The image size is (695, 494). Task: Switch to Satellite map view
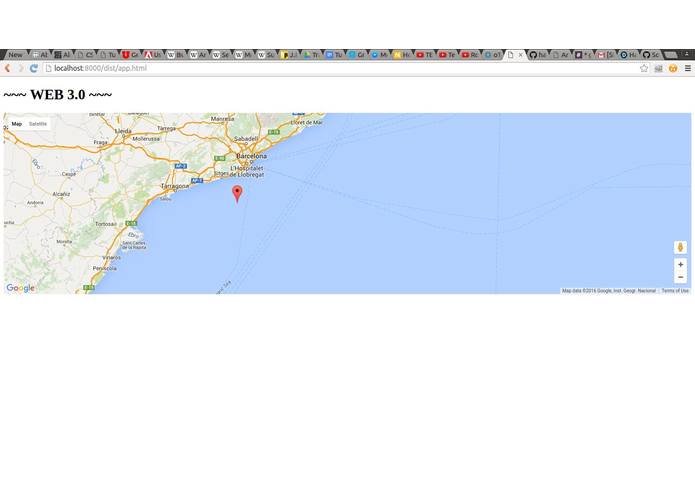pyautogui.click(x=38, y=124)
